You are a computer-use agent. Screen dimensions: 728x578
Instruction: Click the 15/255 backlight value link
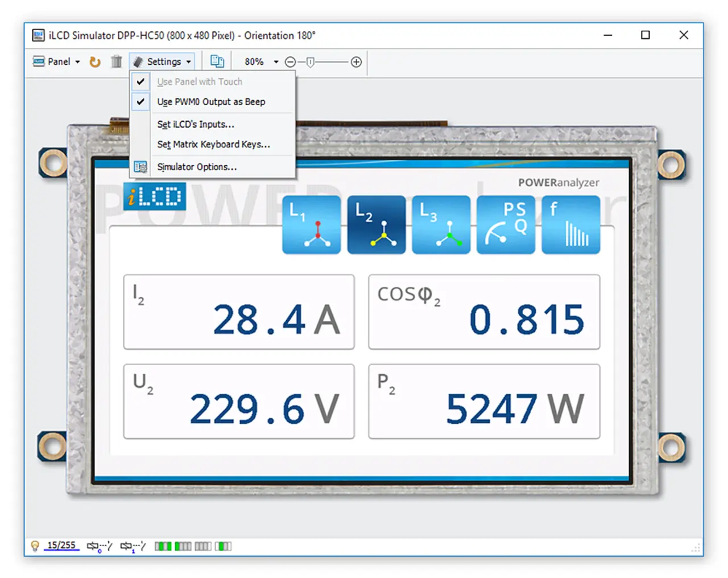click(61, 546)
